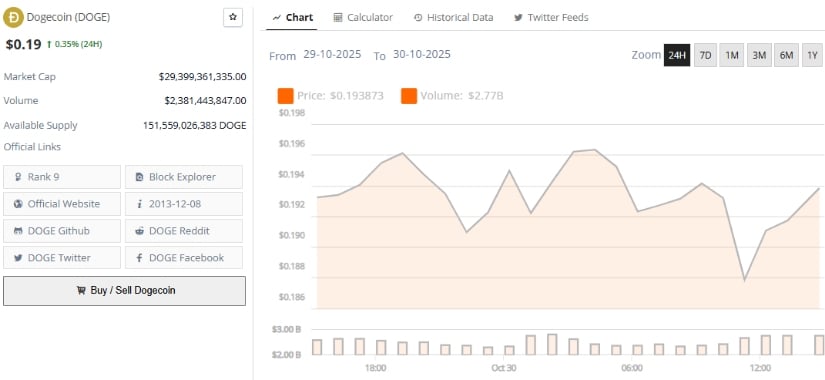Click the Oct 30 axis label
825x380 pixels.
point(504,367)
